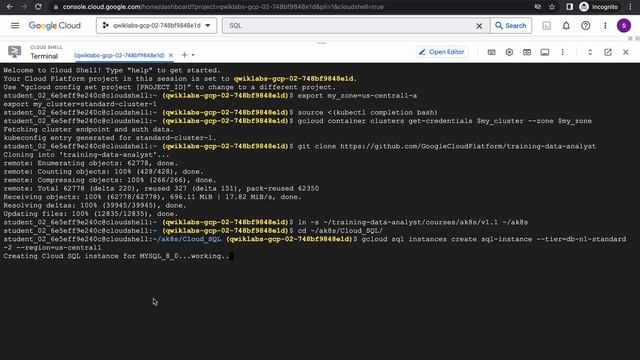Click the Search button
The width and height of the screenshot is (640, 360).
511,26
